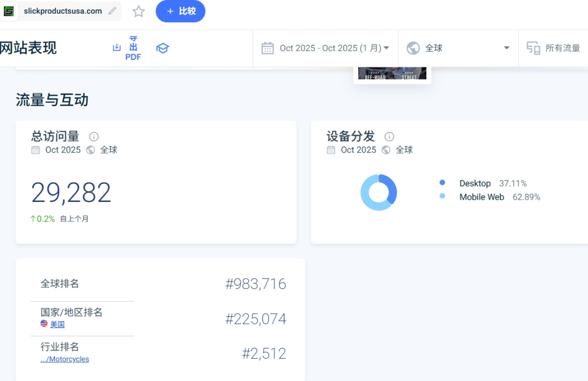Click globe icon in 设备分发 card
The width and height of the screenshot is (588, 381).
coord(386,150)
